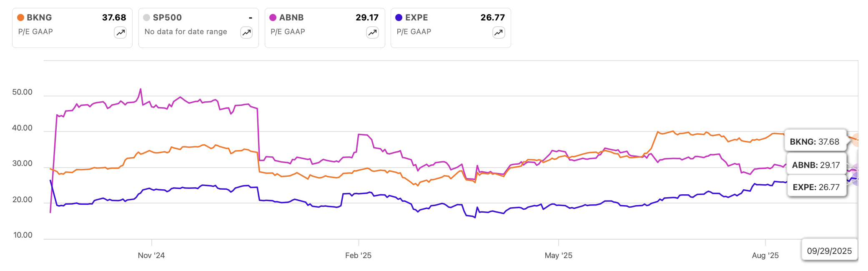Click the orange dot beside BKNG ticker
The image size is (868, 271).
[21, 18]
